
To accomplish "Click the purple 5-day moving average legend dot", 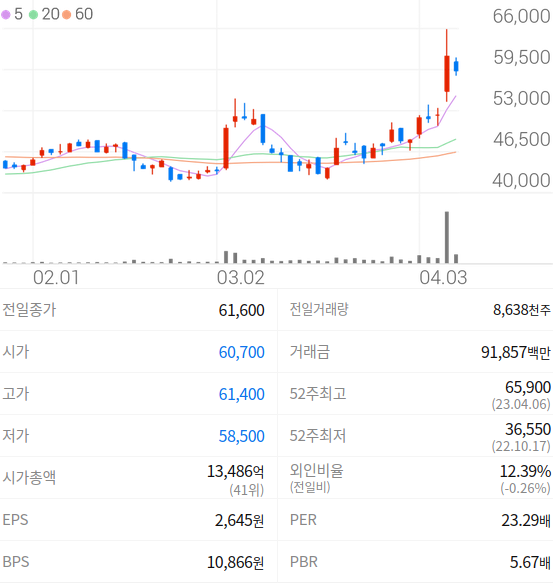I will tap(6, 15).
